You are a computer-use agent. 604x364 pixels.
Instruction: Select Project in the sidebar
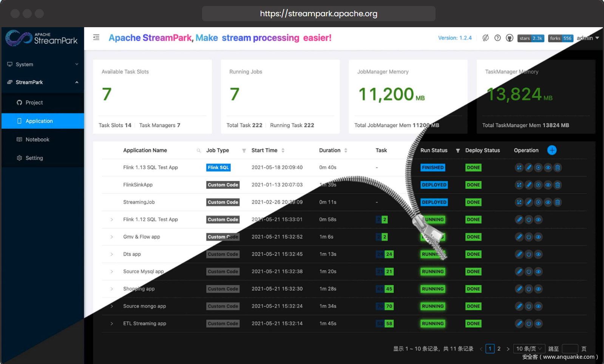click(34, 103)
